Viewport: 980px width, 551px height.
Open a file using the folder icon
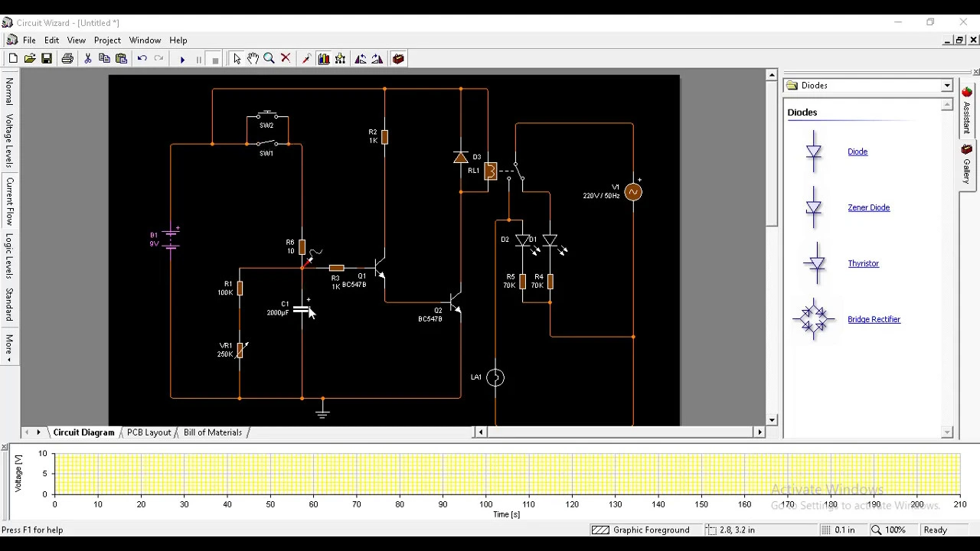point(30,59)
